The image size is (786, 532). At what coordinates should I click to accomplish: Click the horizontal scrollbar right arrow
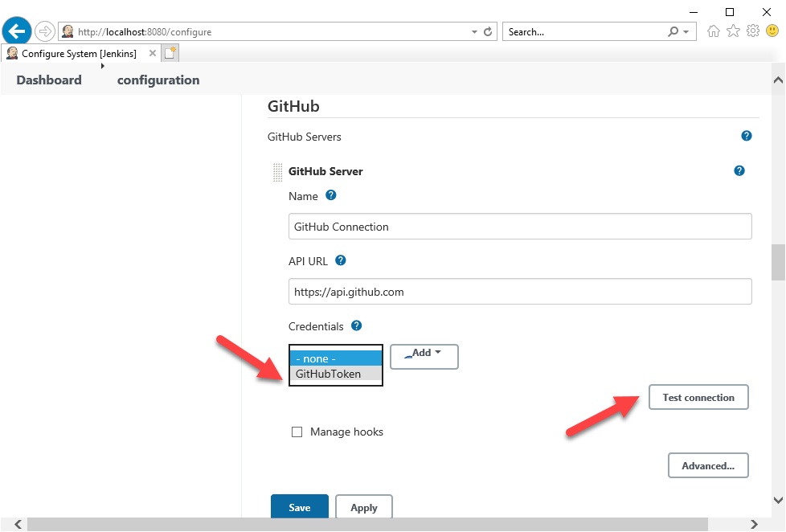click(x=755, y=525)
